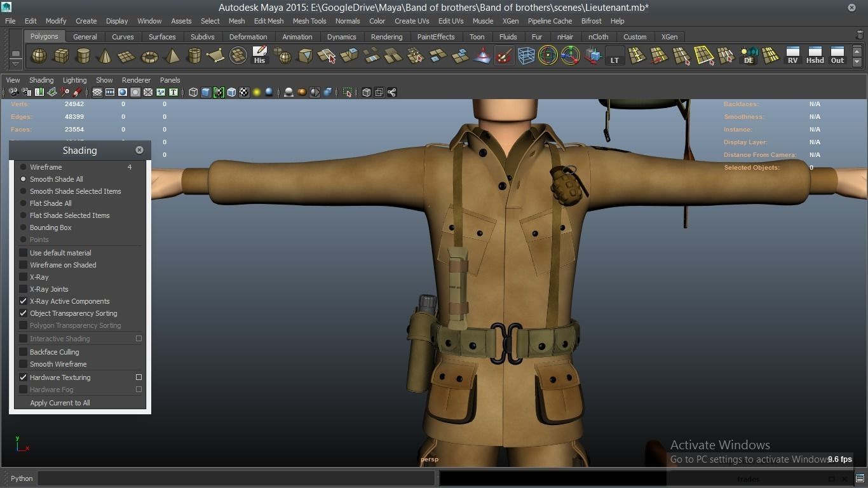Switch to the Animation shelf tab
Image resolution: width=868 pixels, height=488 pixels.
[x=297, y=37]
